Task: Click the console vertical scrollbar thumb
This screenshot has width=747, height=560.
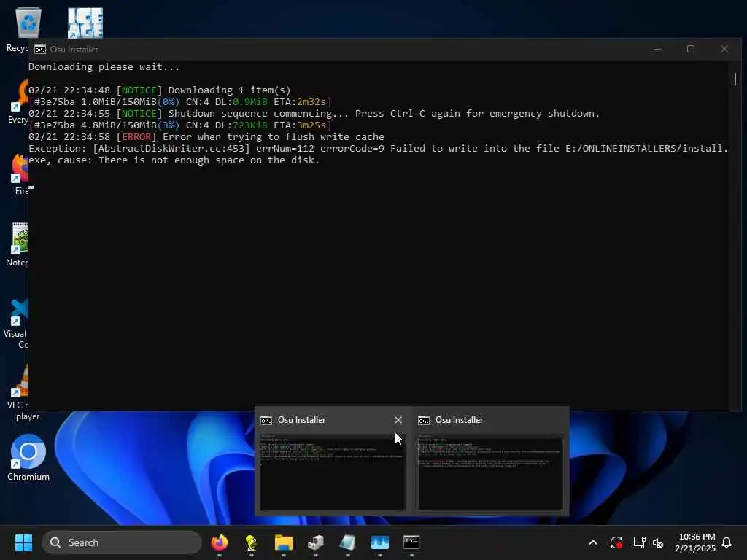Action: click(x=735, y=79)
